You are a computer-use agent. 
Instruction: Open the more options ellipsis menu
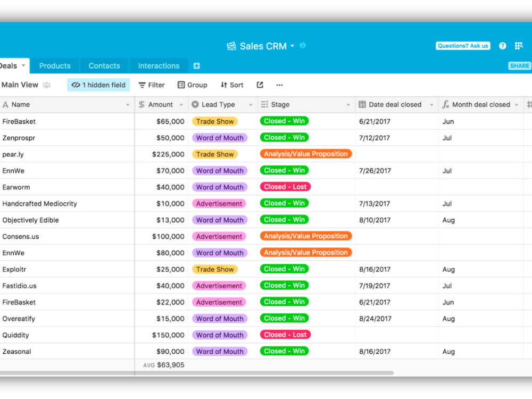279,85
